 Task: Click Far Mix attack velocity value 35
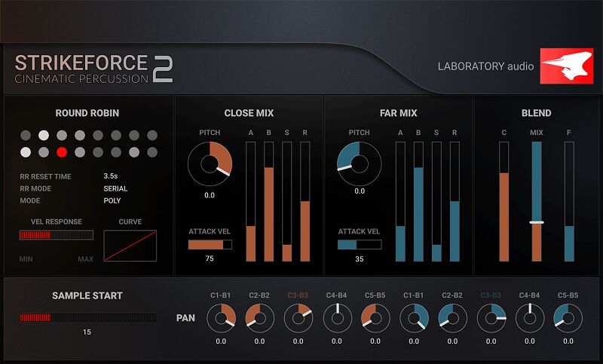pos(360,259)
